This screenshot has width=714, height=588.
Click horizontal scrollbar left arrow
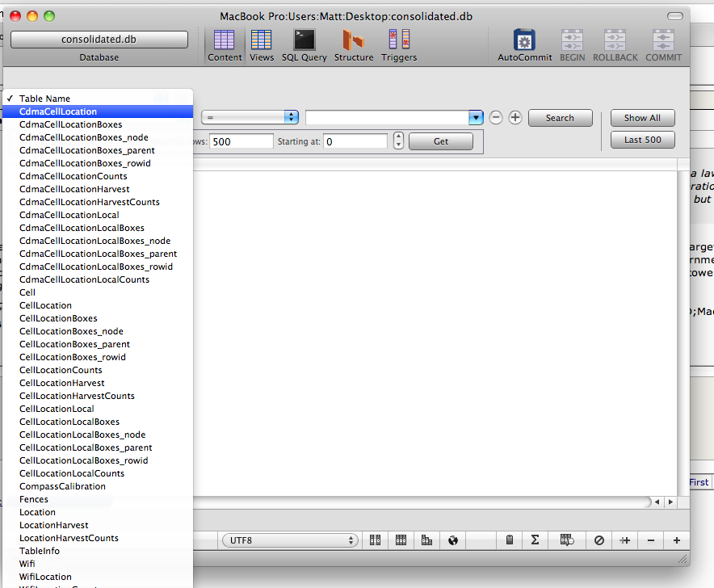[x=657, y=502]
